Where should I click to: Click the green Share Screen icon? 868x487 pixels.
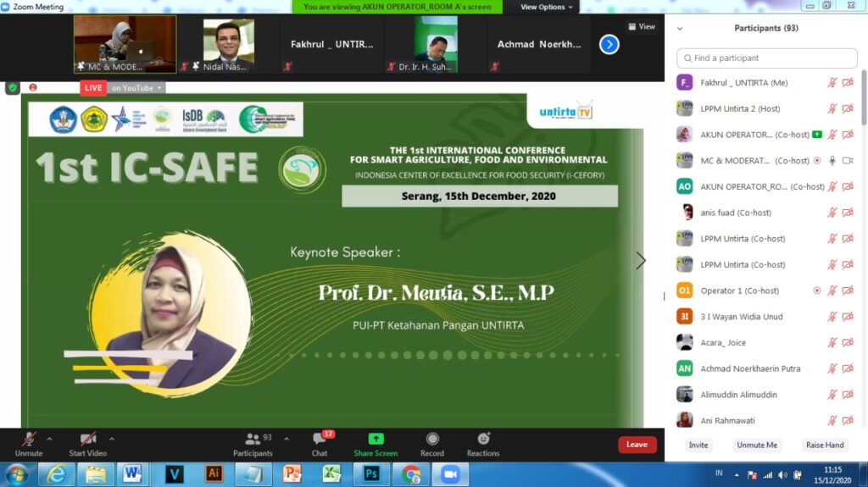pos(376,439)
